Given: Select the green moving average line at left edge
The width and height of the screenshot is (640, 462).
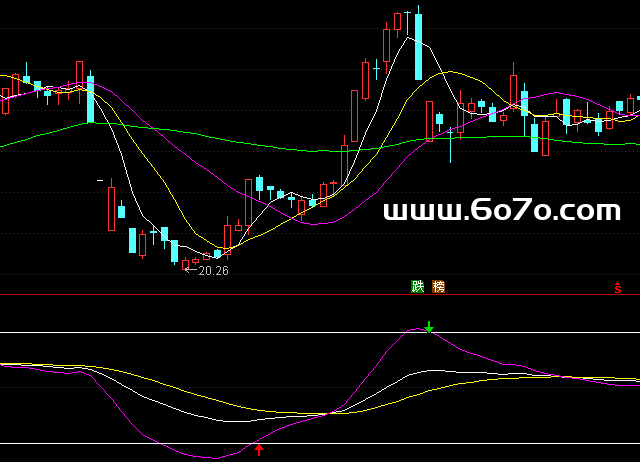Looking at the screenshot, I should [x=5, y=144].
